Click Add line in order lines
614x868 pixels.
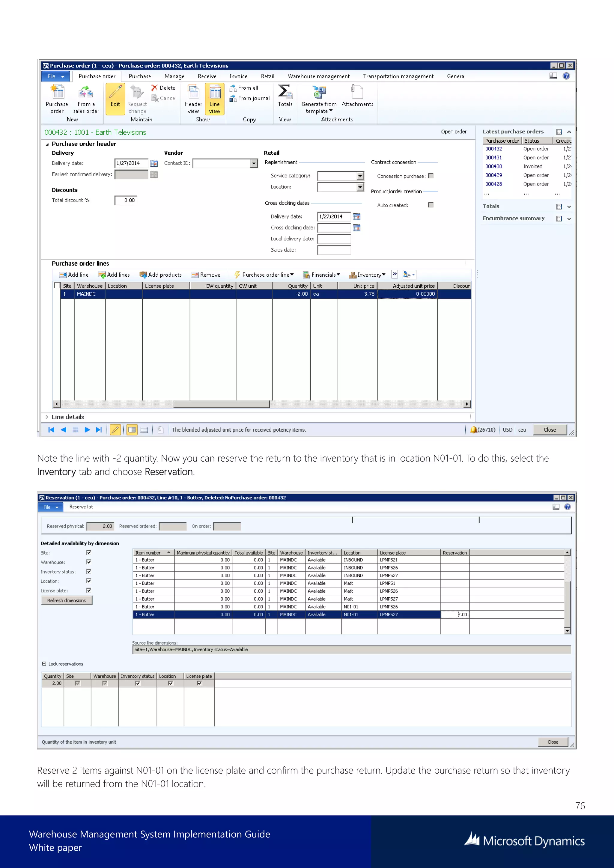(74, 275)
